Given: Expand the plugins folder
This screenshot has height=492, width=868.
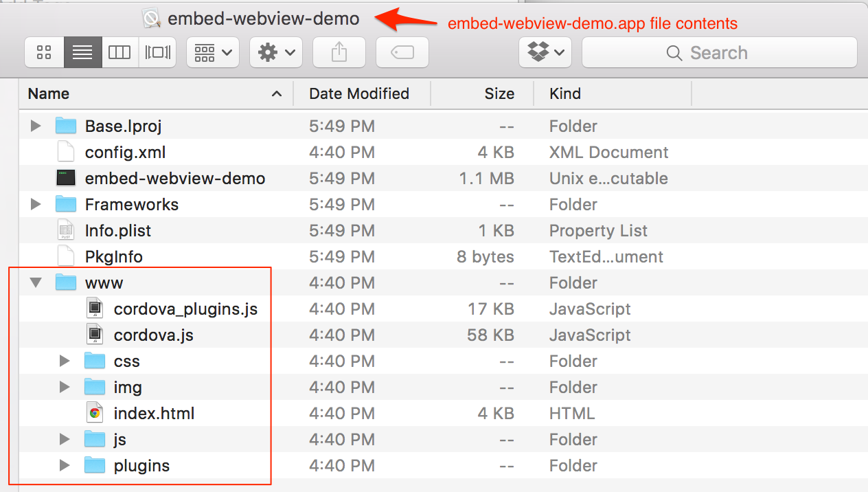Looking at the screenshot, I should tap(65, 465).
